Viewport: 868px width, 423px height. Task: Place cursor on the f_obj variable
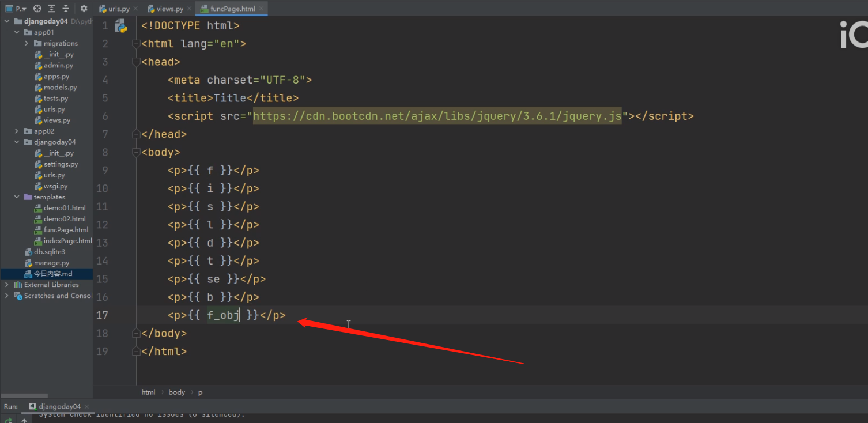(223, 315)
